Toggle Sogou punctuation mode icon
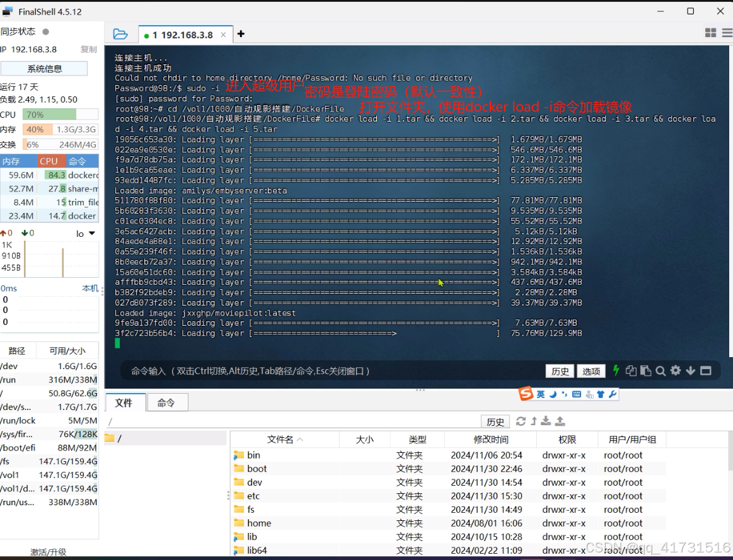The image size is (733, 560). point(564,394)
